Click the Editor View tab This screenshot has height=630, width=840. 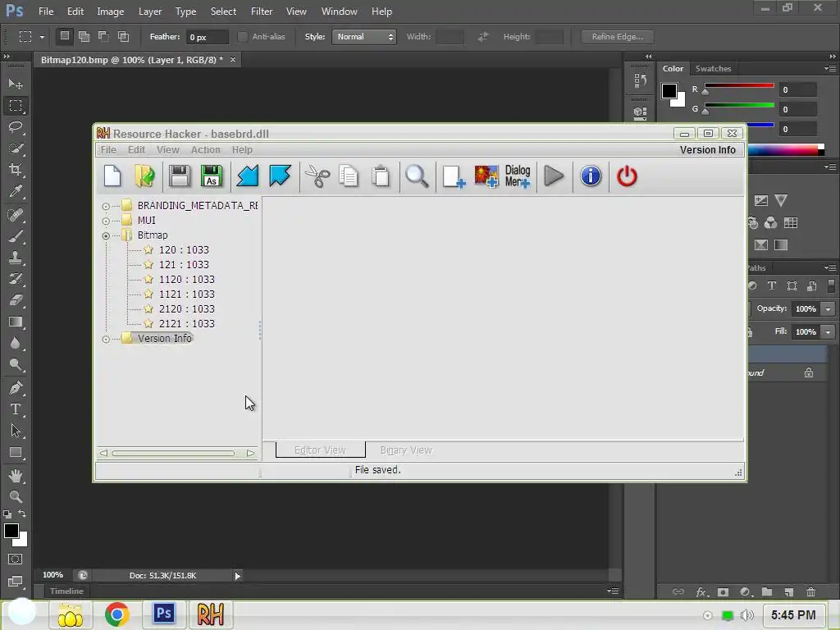(321, 450)
